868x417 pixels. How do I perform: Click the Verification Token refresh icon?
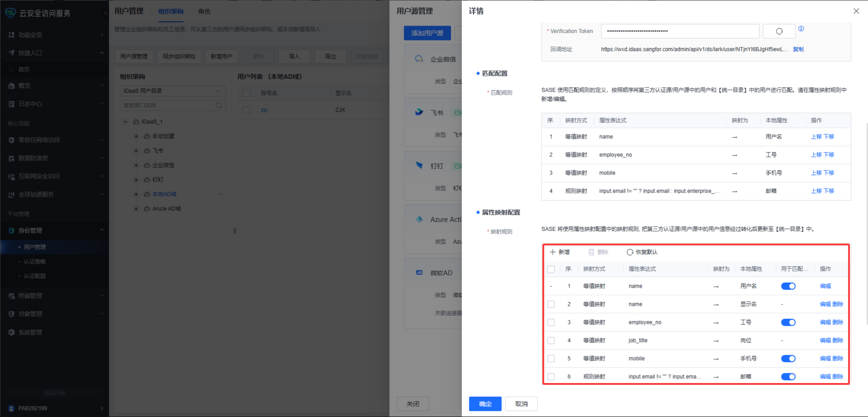point(779,31)
